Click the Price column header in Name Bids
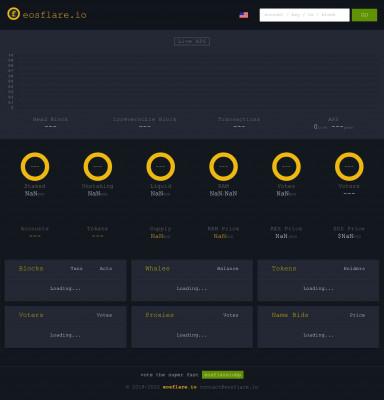This screenshot has height=400, width=384. [357, 315]
